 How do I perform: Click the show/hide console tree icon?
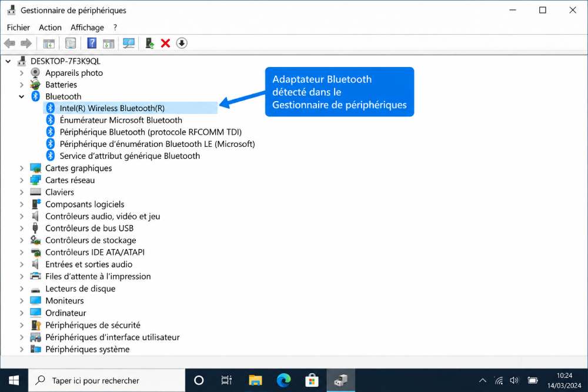(x=49, y=43)
